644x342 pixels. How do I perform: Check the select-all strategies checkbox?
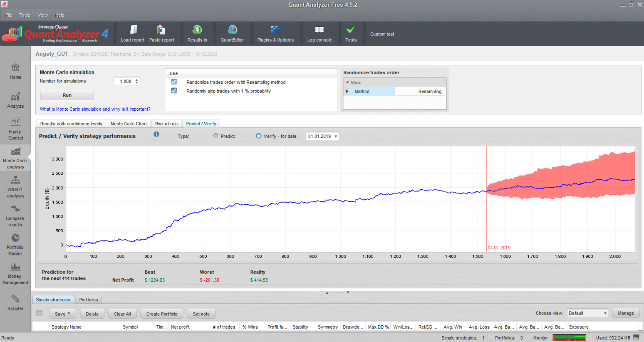40,313
